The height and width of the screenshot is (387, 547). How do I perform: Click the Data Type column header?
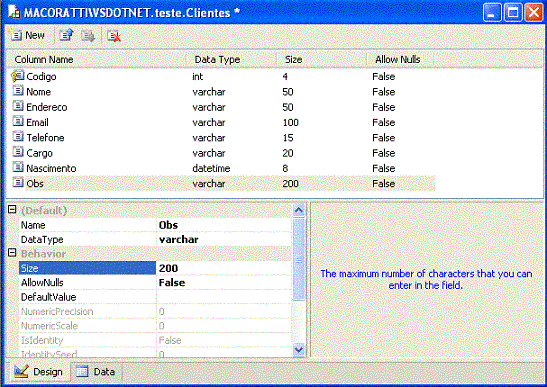231,60
